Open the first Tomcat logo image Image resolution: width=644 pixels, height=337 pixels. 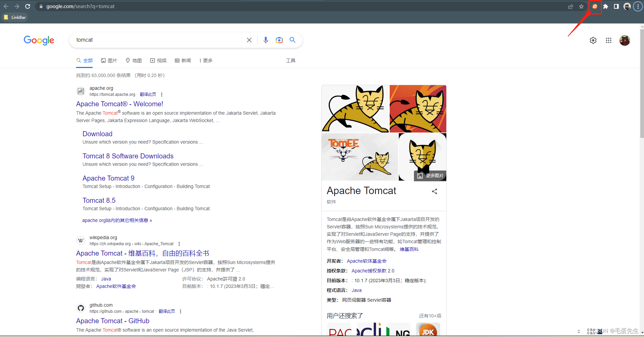355,109
